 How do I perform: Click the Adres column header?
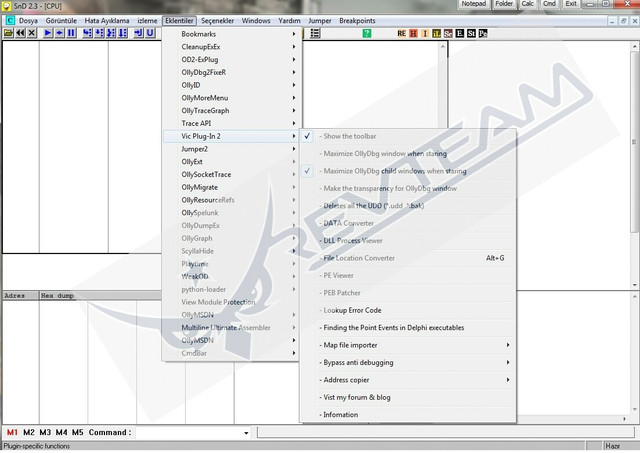pyautogui.click(x=21, y=295)
